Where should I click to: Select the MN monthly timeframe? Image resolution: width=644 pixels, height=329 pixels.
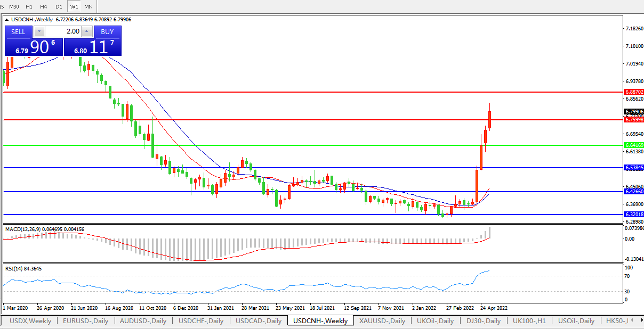pos(88,6)
